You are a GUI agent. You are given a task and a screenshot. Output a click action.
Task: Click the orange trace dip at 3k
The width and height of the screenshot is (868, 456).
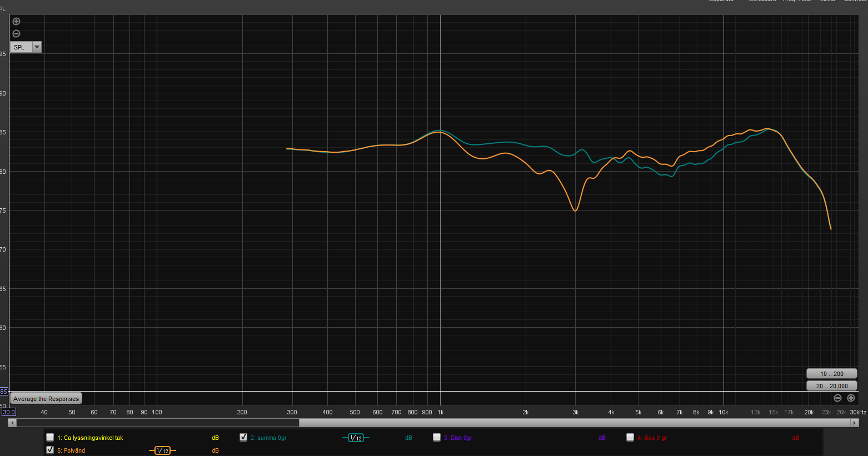click(x=575, y=211)
